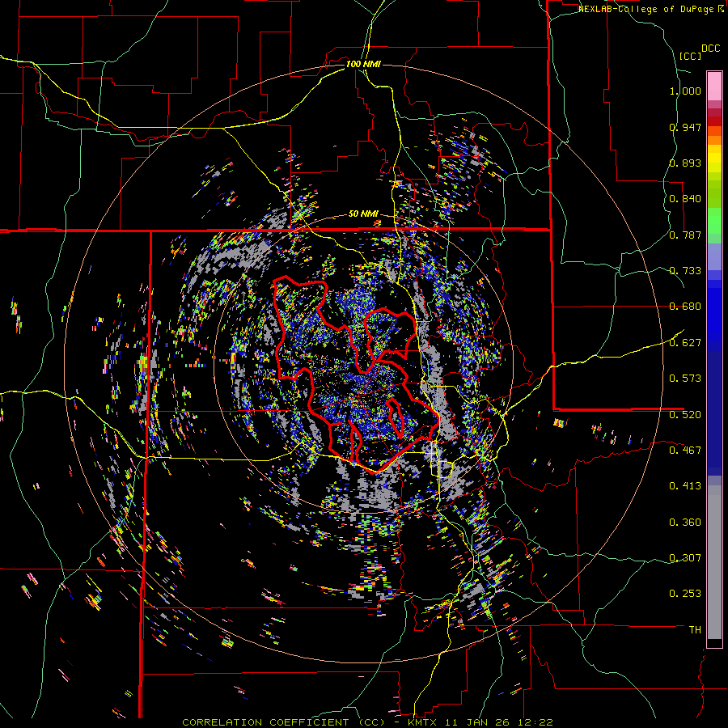The image size is (728, 728).
Task: Select the 0.680 scale value
Action: click(685, 307)
